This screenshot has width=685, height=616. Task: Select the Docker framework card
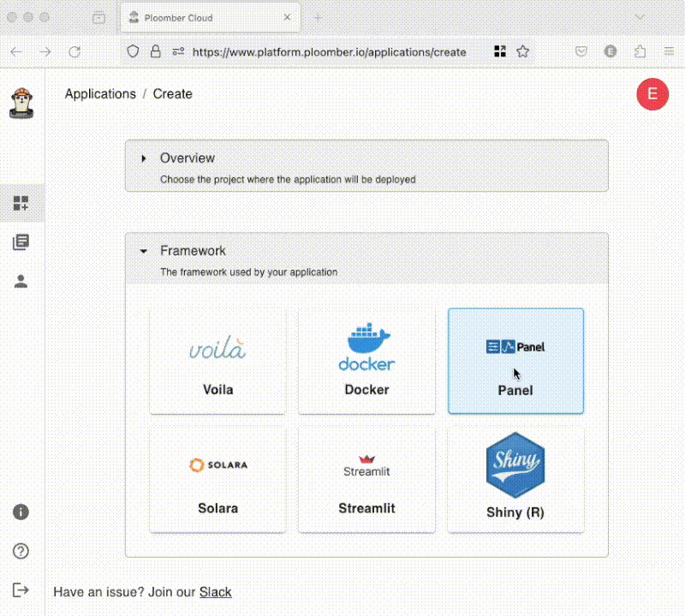pos(366,360)
